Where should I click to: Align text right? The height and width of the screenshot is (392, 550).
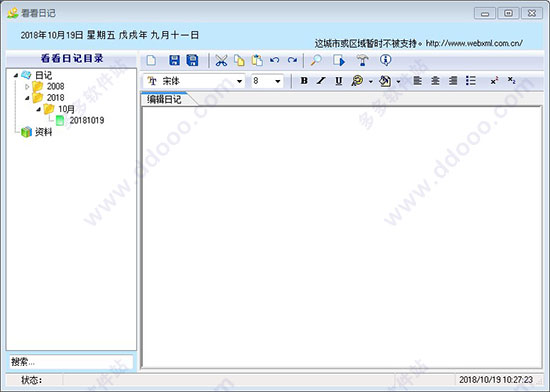[x=453, y=81]
